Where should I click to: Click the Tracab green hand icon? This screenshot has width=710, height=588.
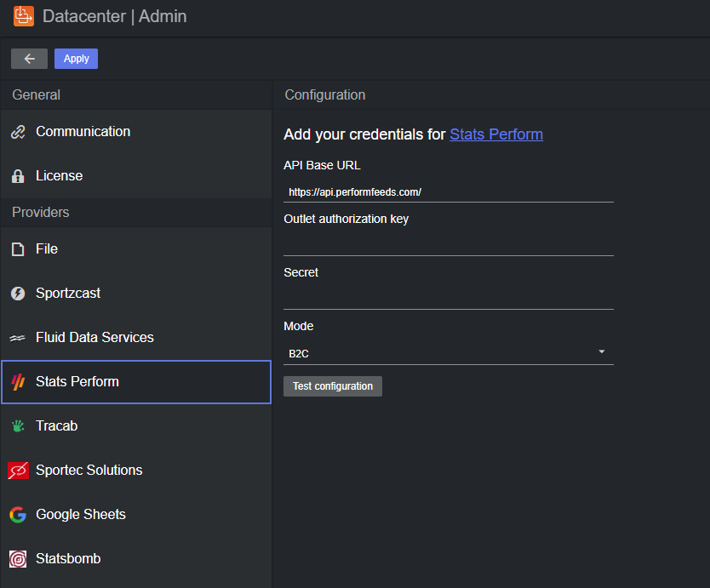(18, 426)
